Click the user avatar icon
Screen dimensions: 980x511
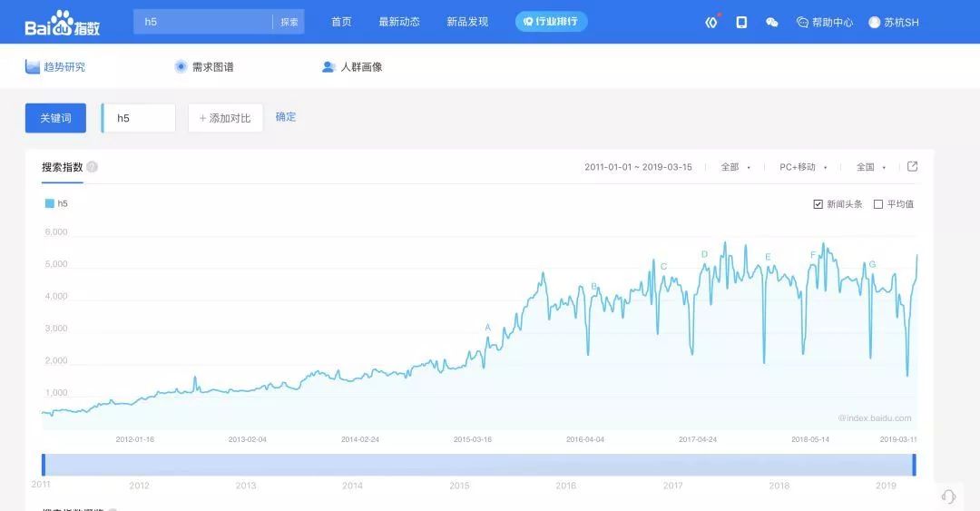pos(875,23)
